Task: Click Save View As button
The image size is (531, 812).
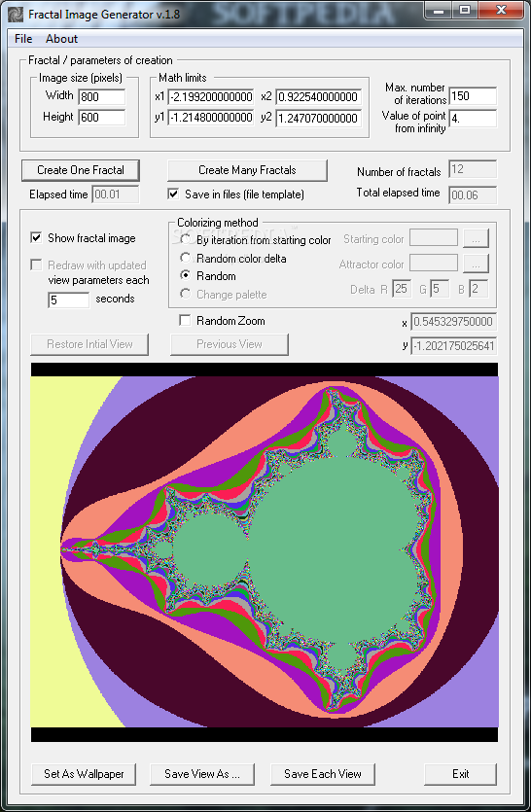Action: click(202, 774)
